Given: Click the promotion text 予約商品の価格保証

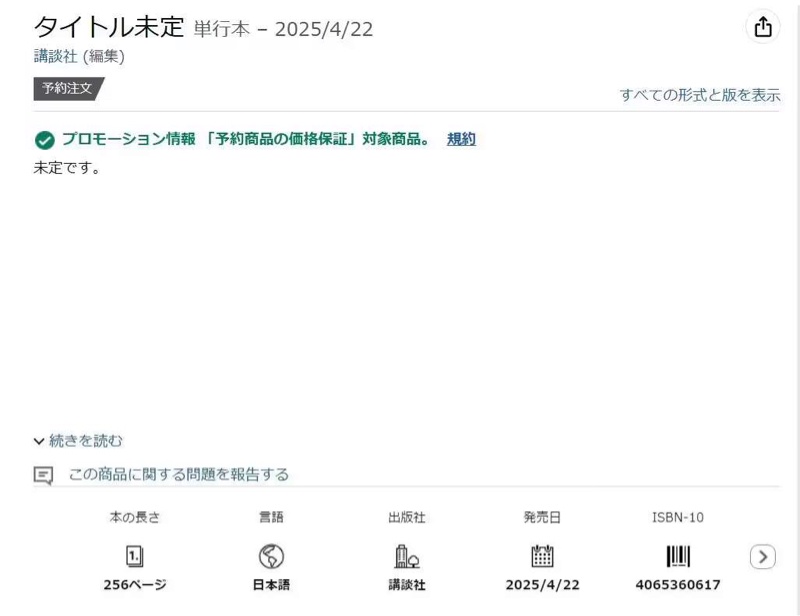Looking at the screenshot, I should 281,139.
